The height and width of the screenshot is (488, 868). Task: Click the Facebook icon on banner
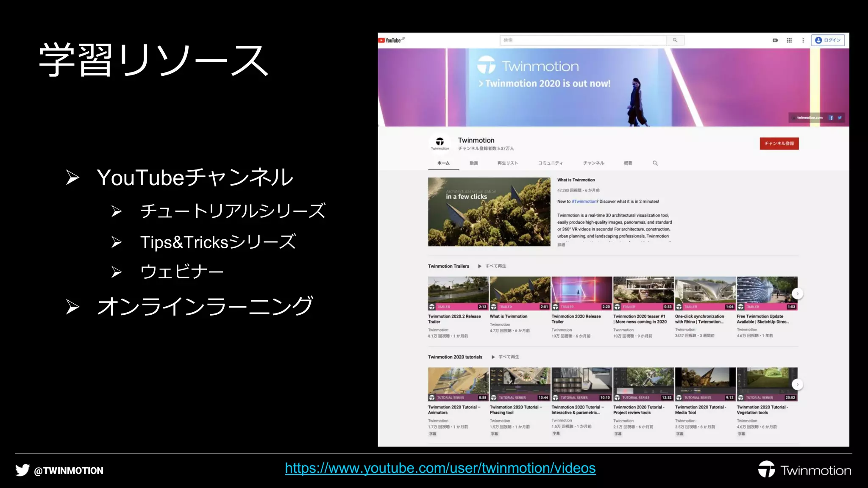pos(831,118)
